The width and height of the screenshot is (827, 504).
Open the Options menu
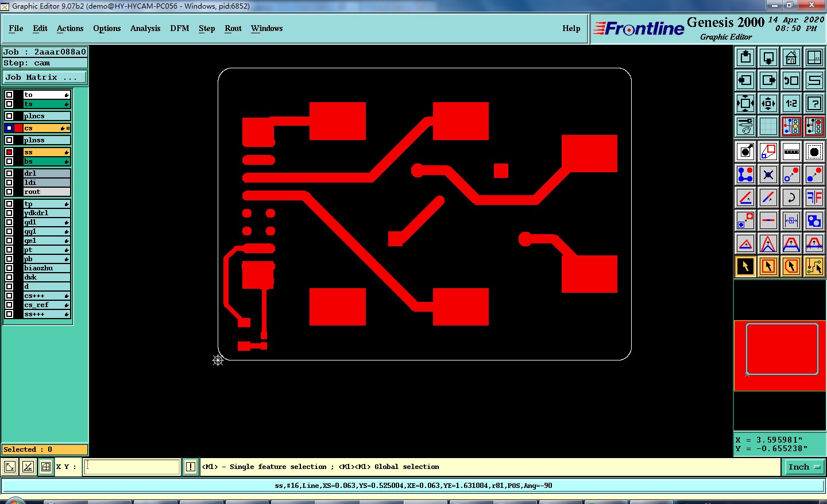coord(107,28)
